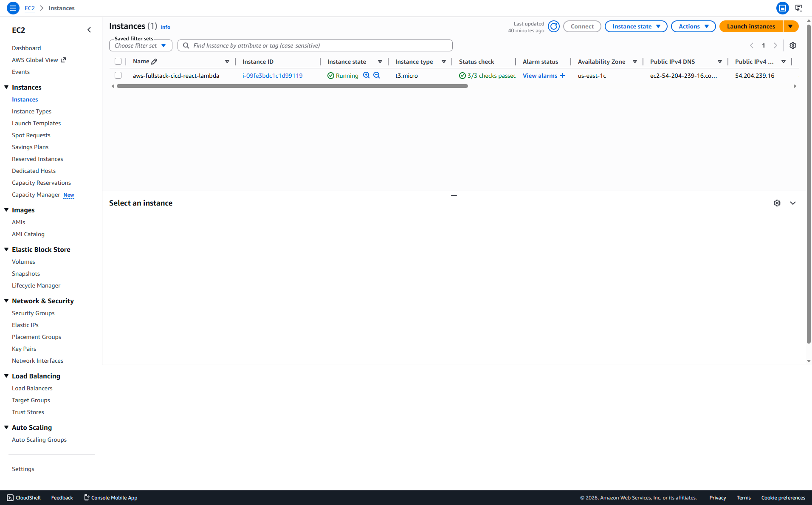Open table preferences gear icon
812x505 pixels.
[793, 45]
